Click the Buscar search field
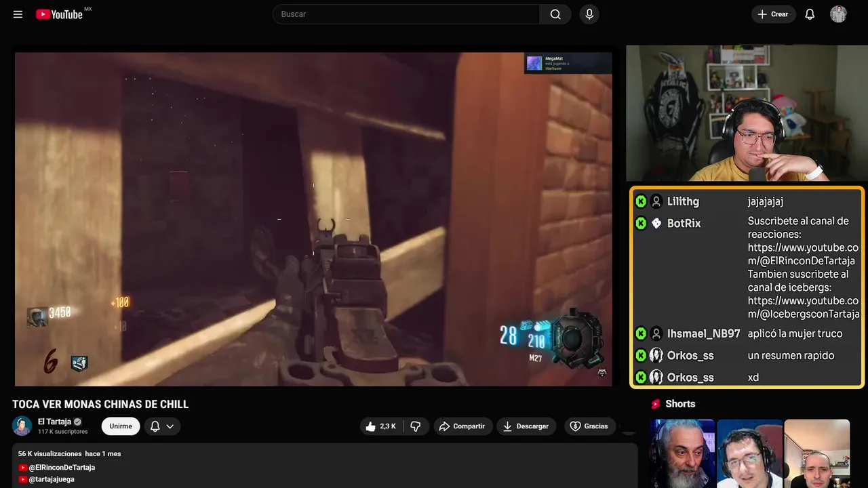Screen dimensions: 868x488 406,14
